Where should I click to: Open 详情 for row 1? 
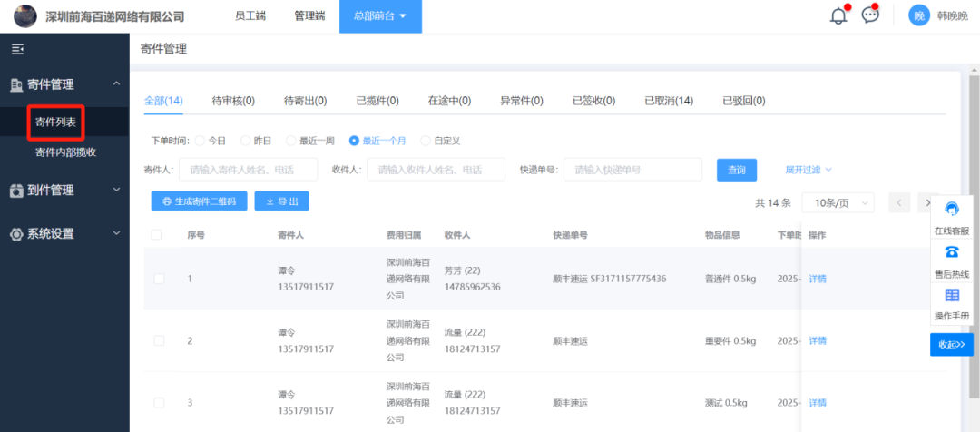(818, 279)
